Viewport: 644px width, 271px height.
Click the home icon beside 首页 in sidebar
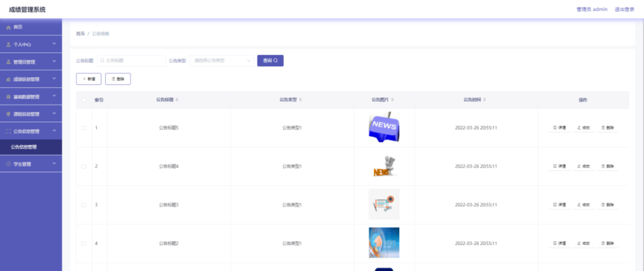[8, 27]
